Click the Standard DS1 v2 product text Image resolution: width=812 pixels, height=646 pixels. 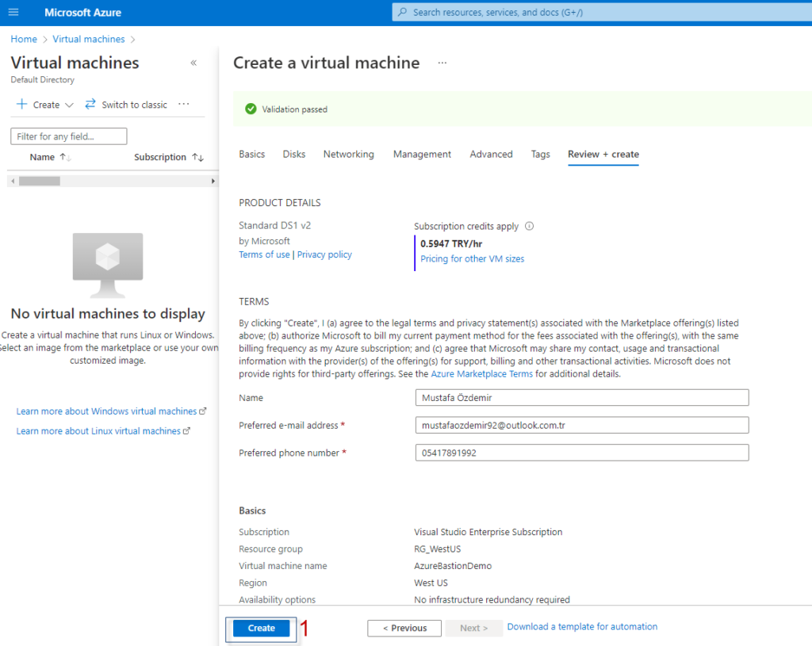274,225
